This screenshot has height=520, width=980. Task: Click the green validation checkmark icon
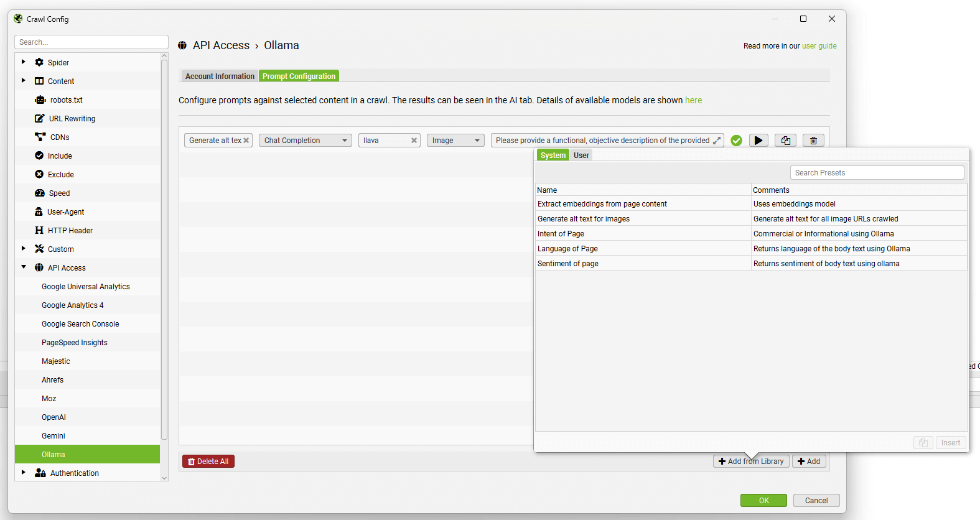pos(736,141)
